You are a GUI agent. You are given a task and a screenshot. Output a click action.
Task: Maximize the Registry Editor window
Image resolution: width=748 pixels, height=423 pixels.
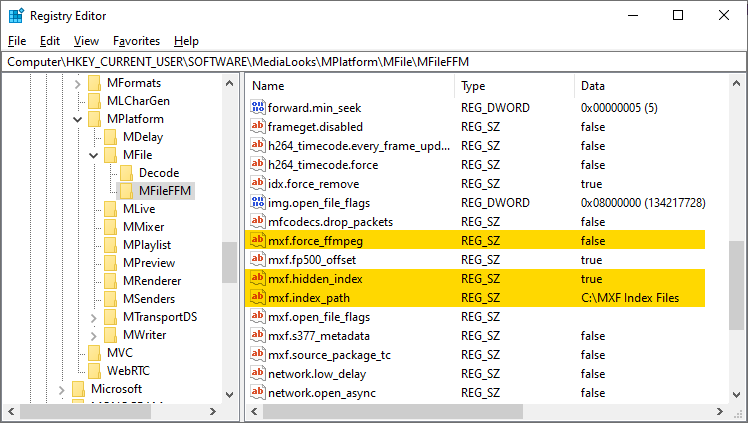tap(678, 15)
